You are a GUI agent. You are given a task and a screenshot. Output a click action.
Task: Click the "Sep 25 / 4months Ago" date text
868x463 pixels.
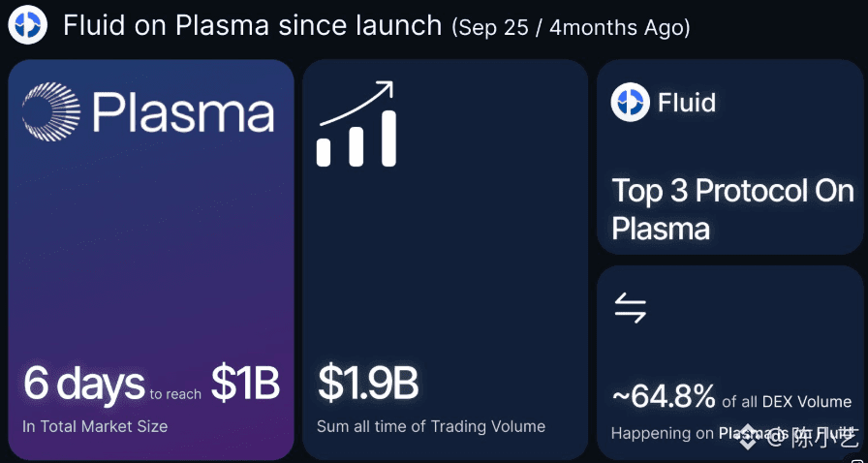click(x=572, y=27)
